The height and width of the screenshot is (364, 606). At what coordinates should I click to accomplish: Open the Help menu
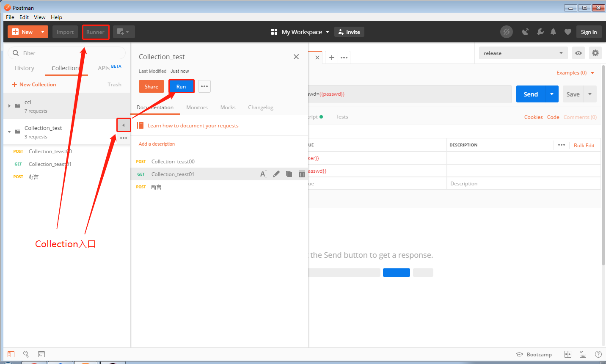pos(56,17)
